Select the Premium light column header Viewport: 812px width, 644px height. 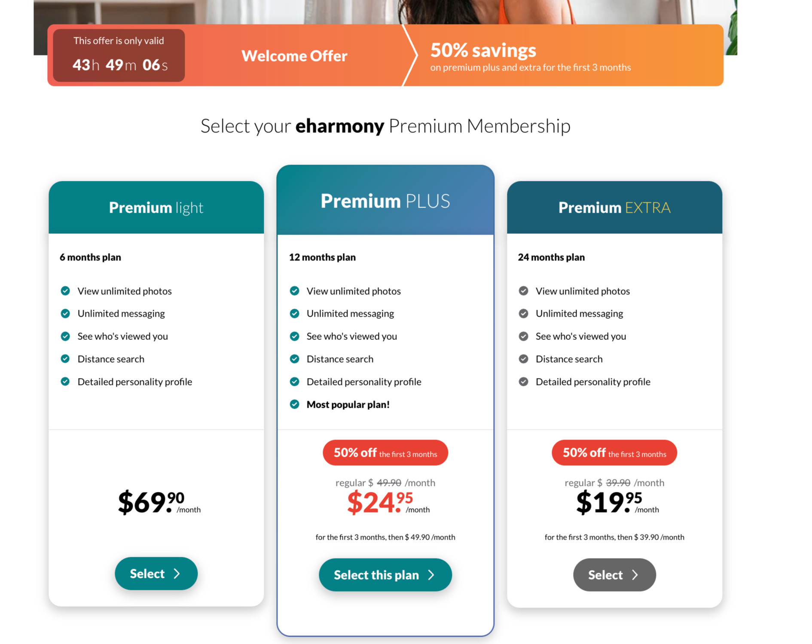pyautogui.click(x=156, y=208)
